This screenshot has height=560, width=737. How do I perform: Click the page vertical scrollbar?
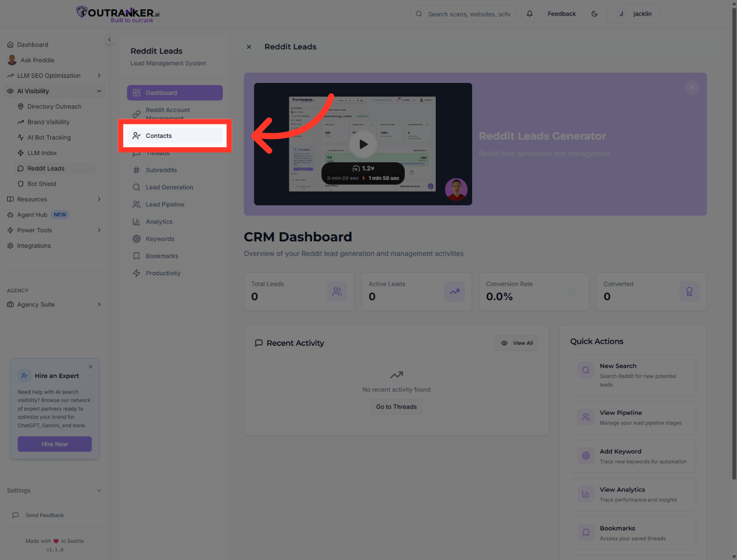click(x=734, y=244)
